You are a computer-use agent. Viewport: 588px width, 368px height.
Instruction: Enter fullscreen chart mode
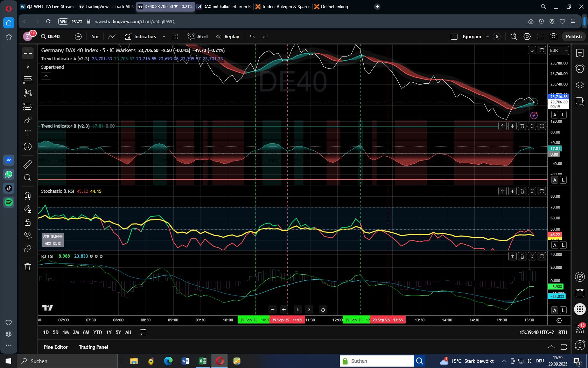(540, 36)
